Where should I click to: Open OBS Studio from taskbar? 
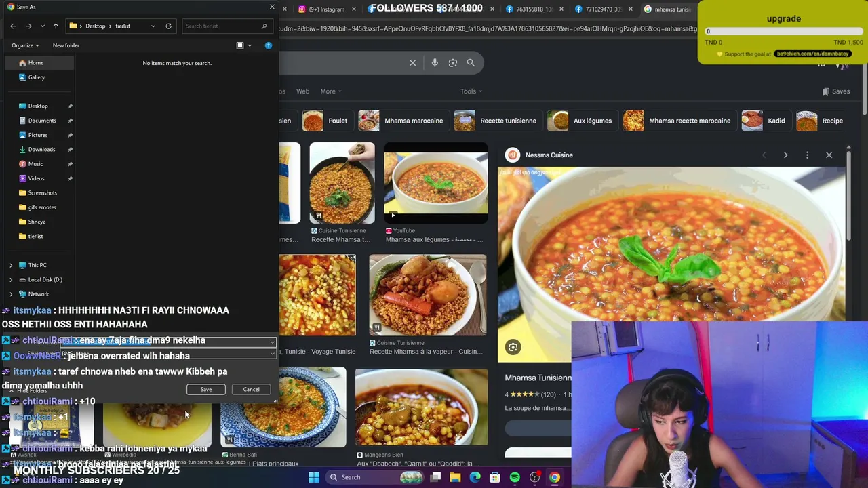535,477
